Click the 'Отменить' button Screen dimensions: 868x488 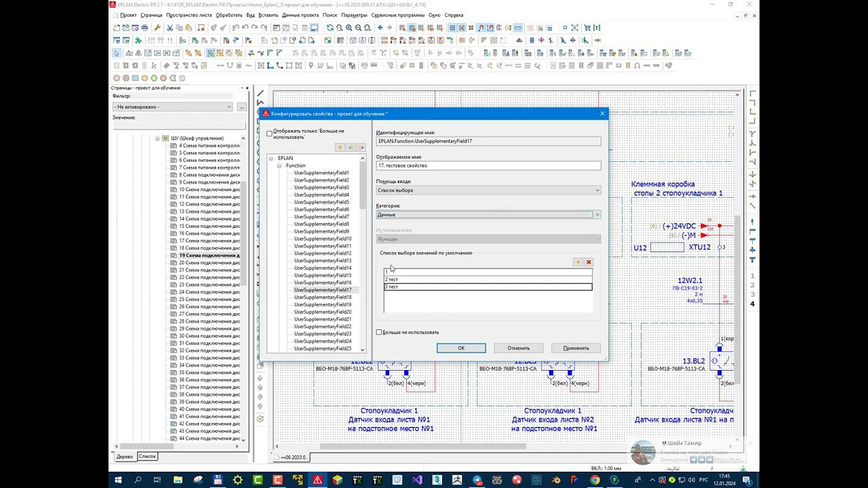coord(518,348)
